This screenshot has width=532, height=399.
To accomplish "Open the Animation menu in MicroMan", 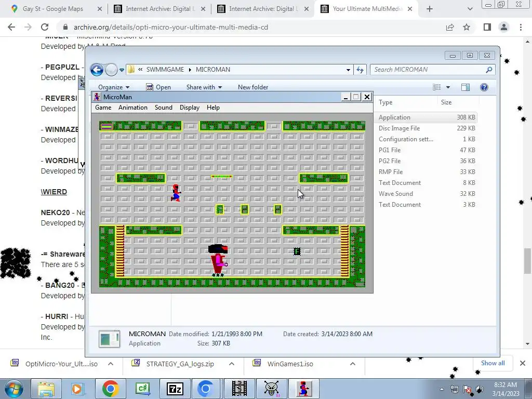I will tap(132, 108).
